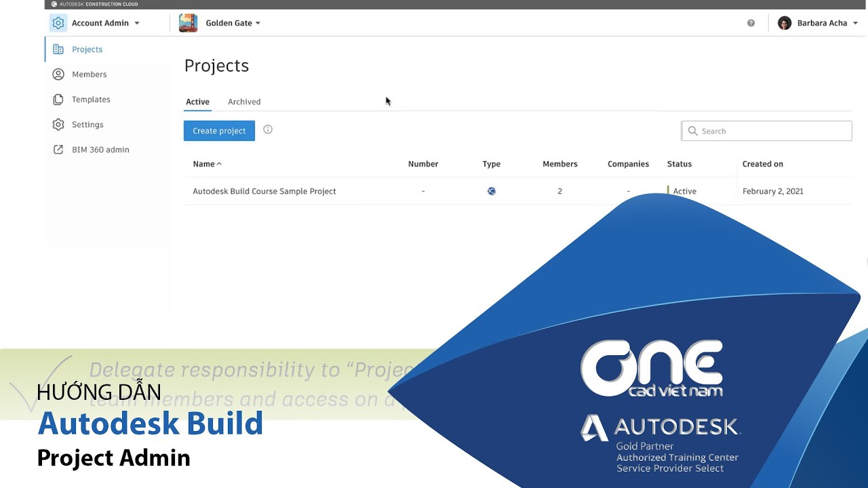Click the members count 2 cell
The height and width of the screenshot is (488, 868).
(560, 191)
